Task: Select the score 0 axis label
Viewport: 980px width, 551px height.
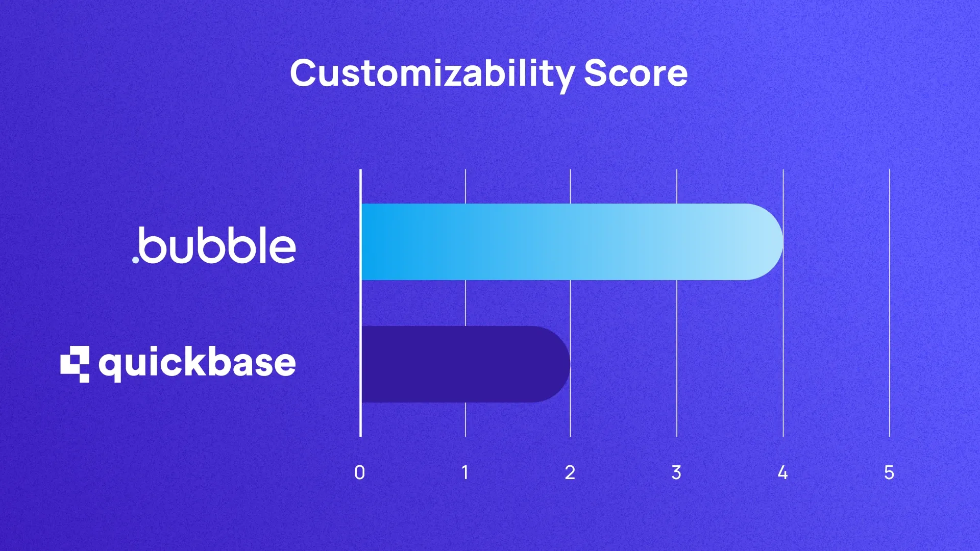Action: tap(359, 471)
